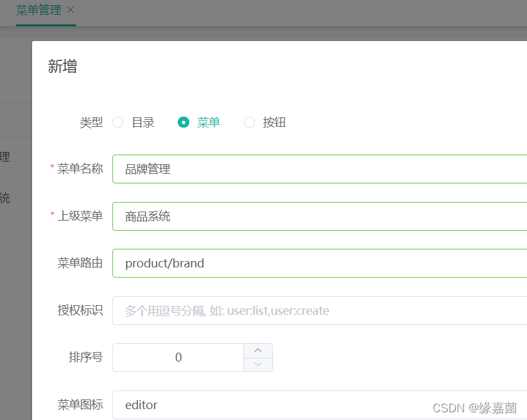The height and width of the screenshot is (420, 527).
Task: Close the 菜单管理 tab with its X icon
Action: 71,10
